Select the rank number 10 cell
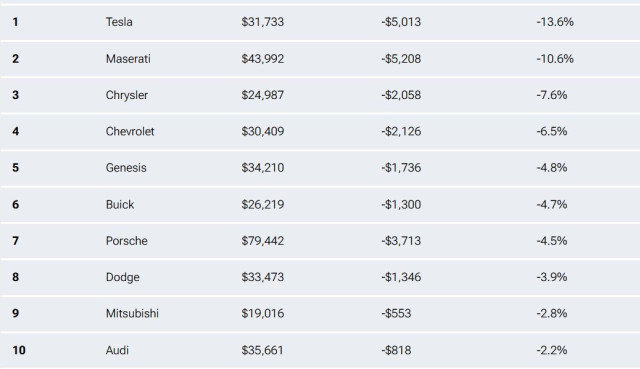The width and height of the screenshot is (640, 369). pyautogui.click(x=19, y=350)
